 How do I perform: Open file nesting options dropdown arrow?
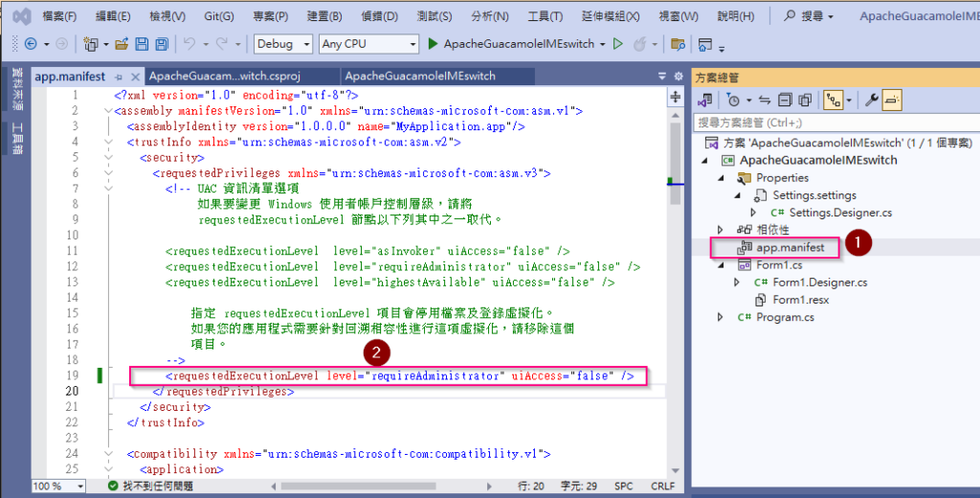coord(849,101)
